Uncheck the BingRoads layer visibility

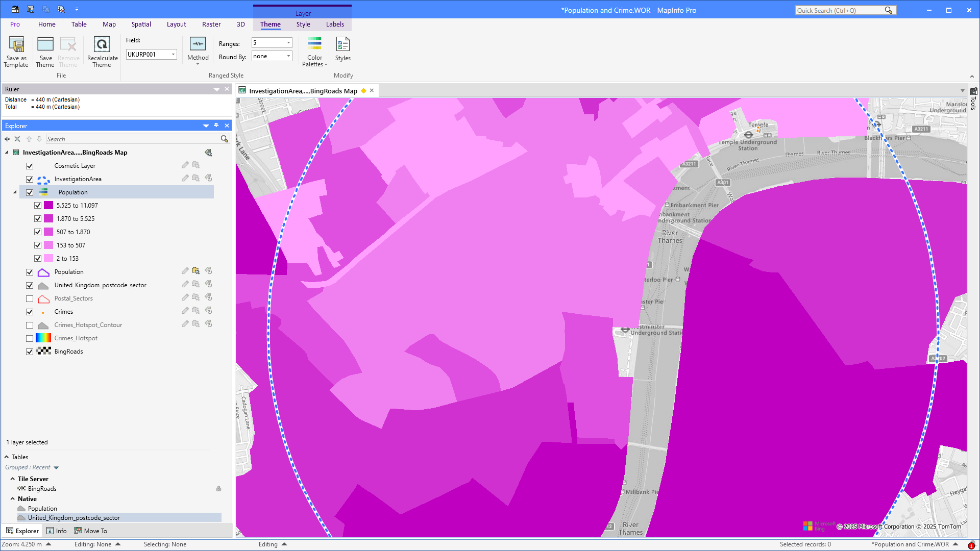click(30, 352)
